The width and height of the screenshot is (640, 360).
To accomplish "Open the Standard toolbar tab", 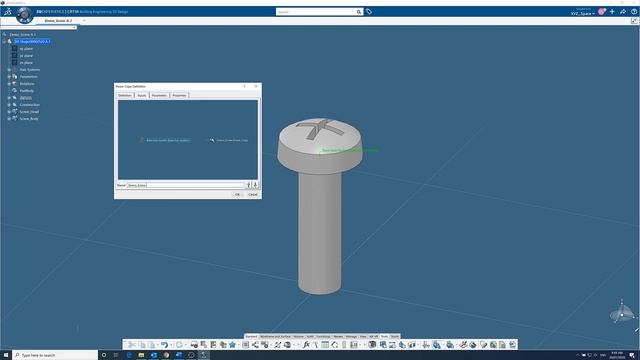I will pos(251,336).
